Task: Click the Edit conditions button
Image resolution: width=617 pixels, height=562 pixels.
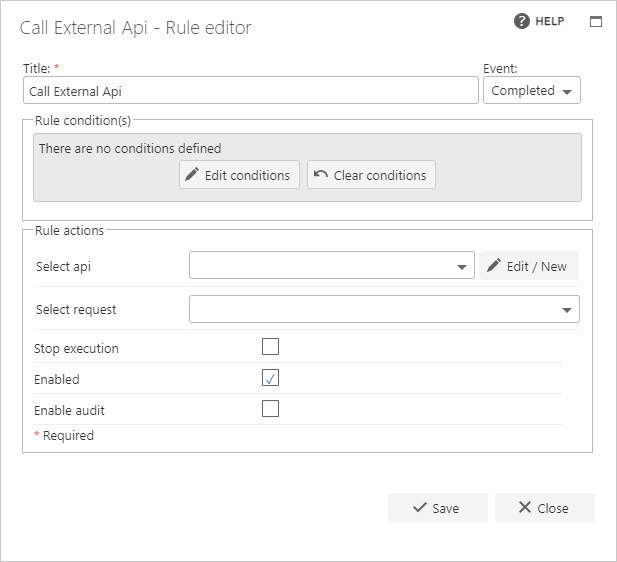Action: point(239,175)
